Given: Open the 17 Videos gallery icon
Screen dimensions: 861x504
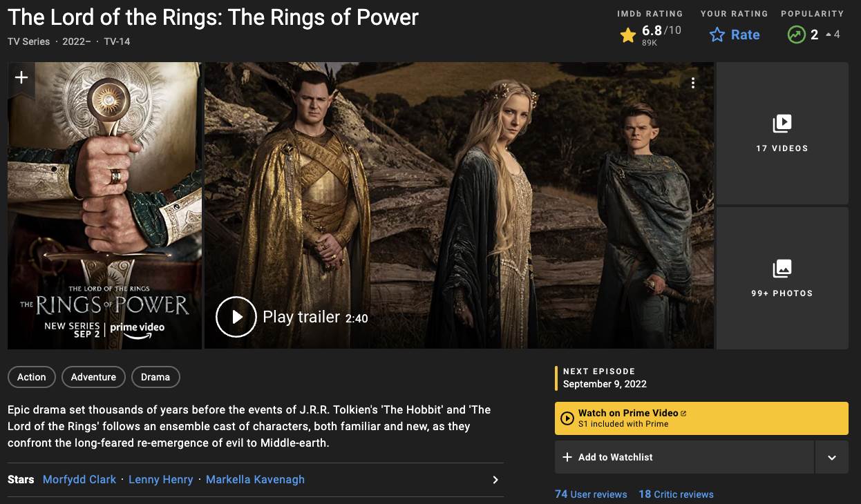Looking at the screenshot, I should coord(782,124).
